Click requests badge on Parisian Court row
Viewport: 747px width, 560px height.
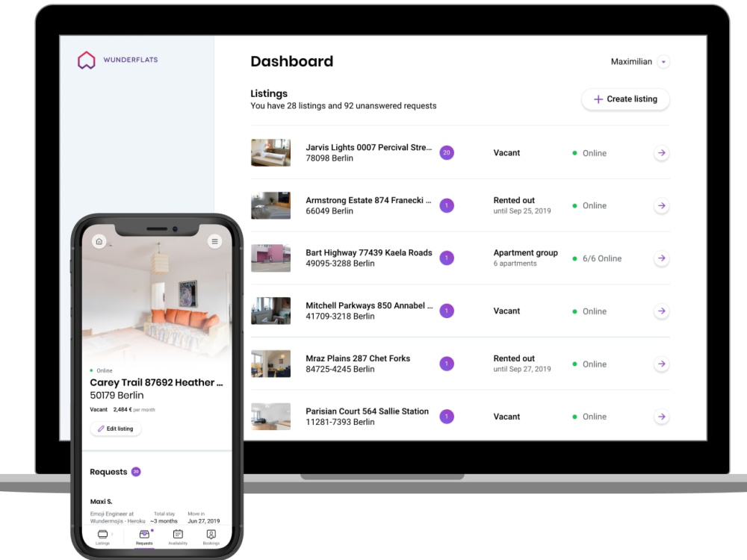[x=447, y=416]
